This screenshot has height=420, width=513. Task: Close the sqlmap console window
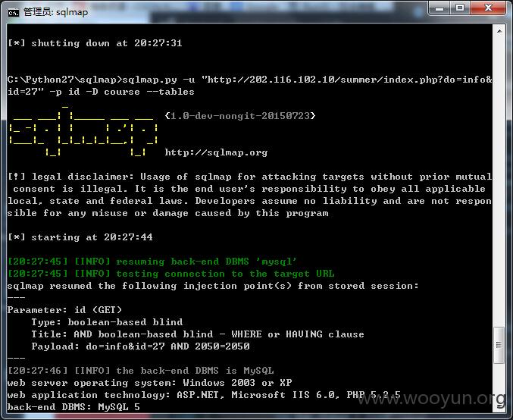[488, 8]
